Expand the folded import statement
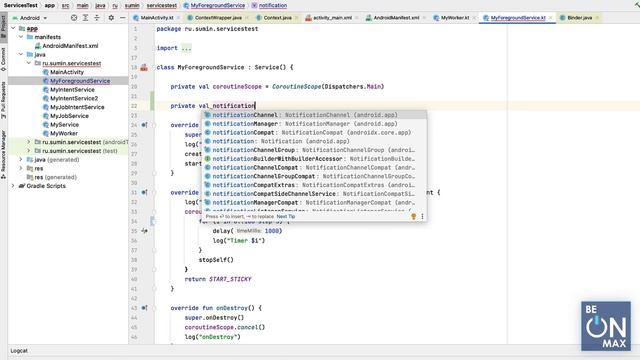 [x=186, y=48]
